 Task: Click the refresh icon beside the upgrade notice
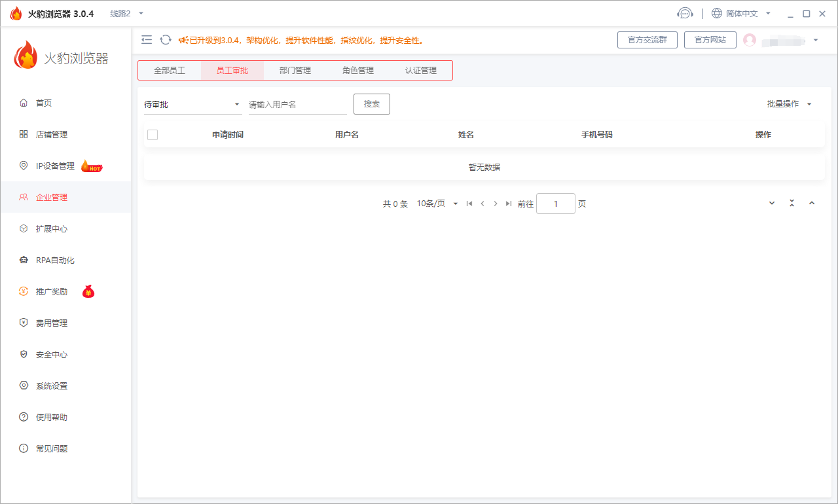click(165, 39)
